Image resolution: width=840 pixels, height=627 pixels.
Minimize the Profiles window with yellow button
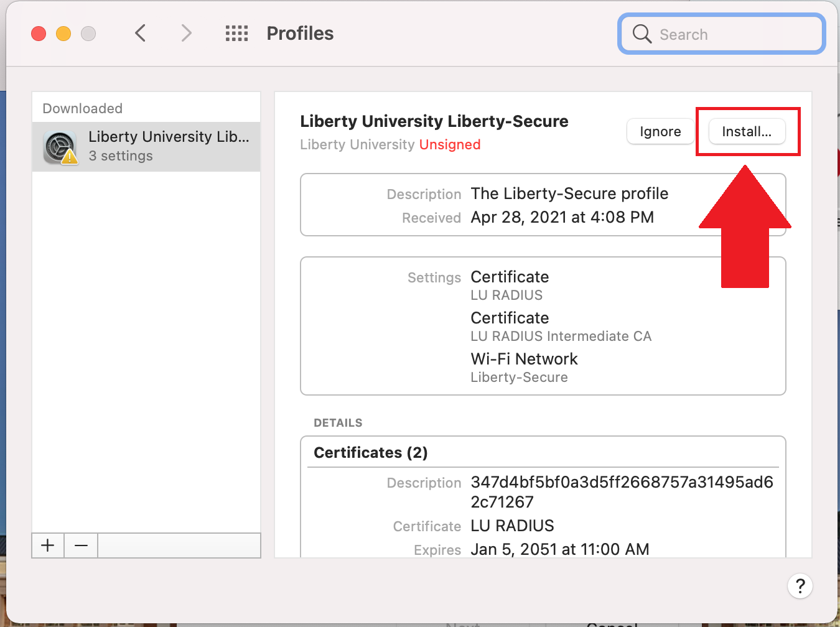point(63,34)
